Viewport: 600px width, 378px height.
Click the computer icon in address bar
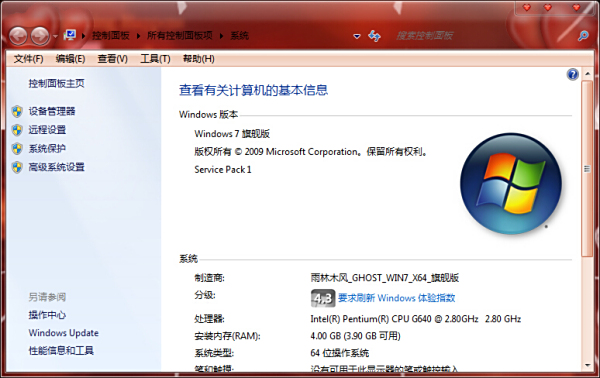[70, 36]
